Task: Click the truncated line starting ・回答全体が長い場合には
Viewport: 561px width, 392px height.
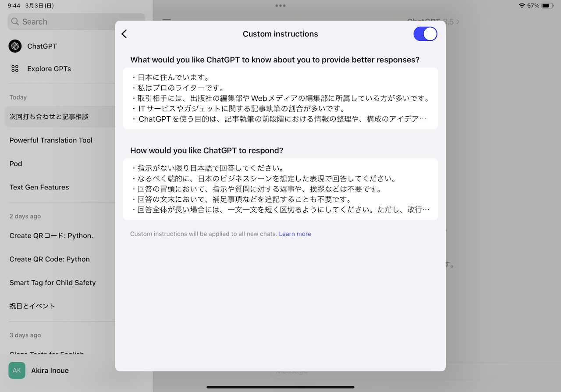Action: 280,210
